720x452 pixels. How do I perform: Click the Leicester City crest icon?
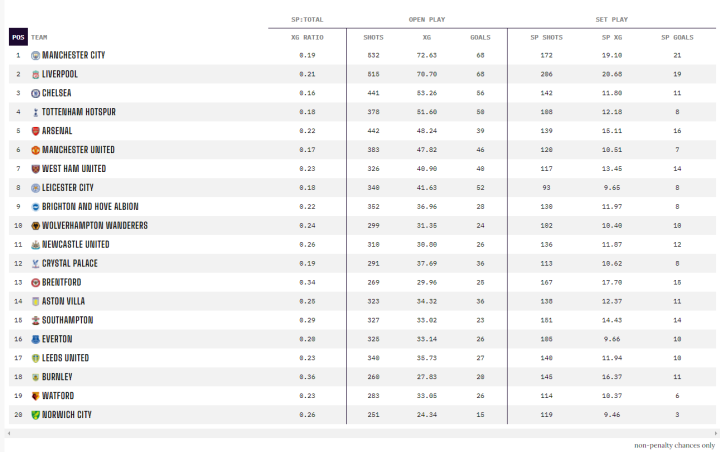tap(36, 187)
